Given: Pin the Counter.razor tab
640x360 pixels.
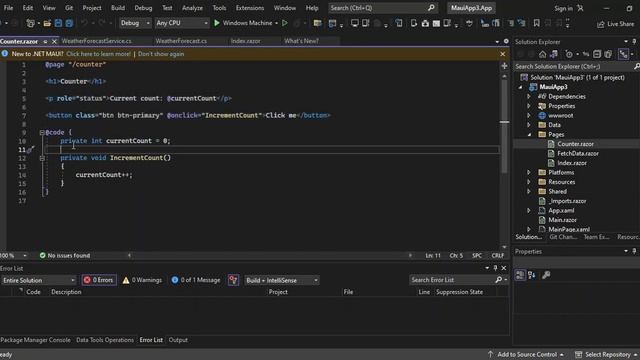Looking at the screenshot, I should tap(45, 42).
